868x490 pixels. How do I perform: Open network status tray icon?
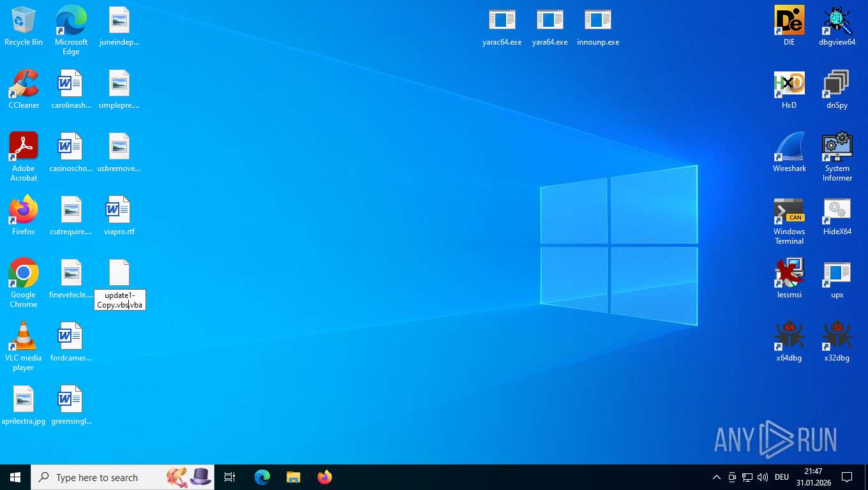(747, 477)
